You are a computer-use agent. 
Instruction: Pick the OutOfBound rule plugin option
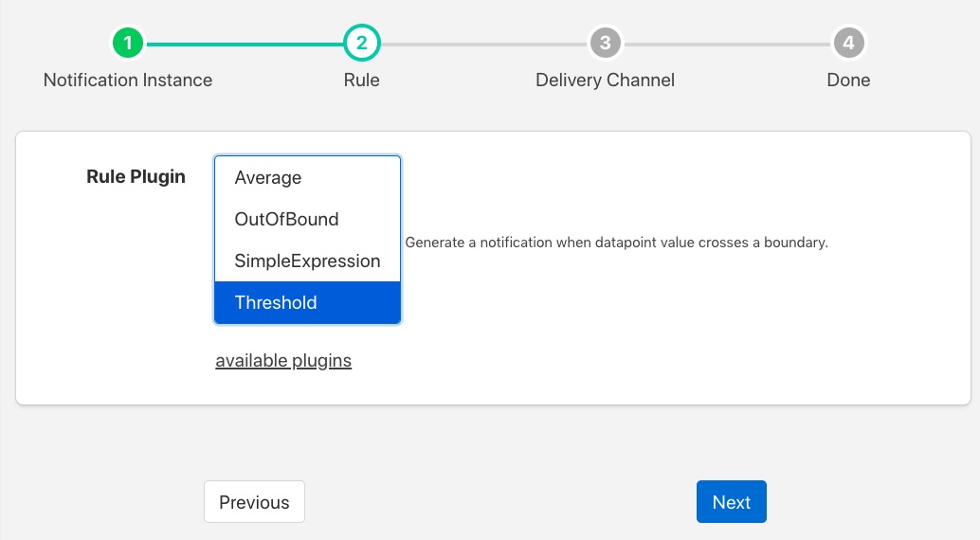click(286, 220)
